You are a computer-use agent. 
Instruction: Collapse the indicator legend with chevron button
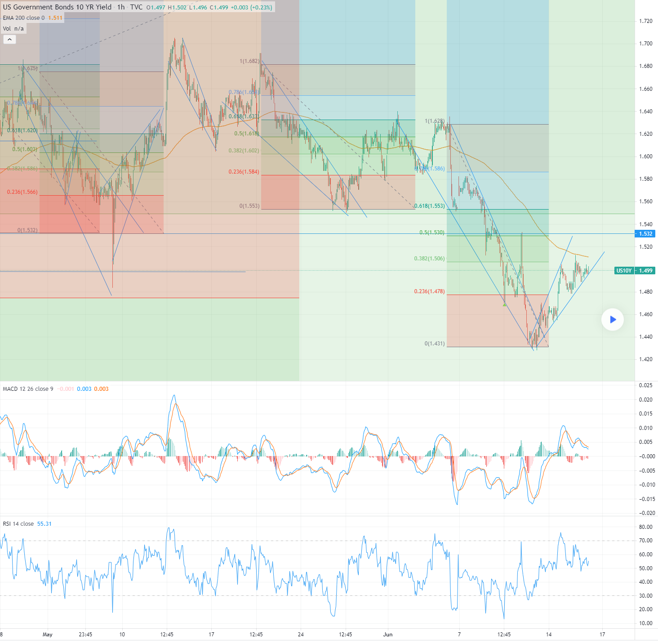pos(9,40)
